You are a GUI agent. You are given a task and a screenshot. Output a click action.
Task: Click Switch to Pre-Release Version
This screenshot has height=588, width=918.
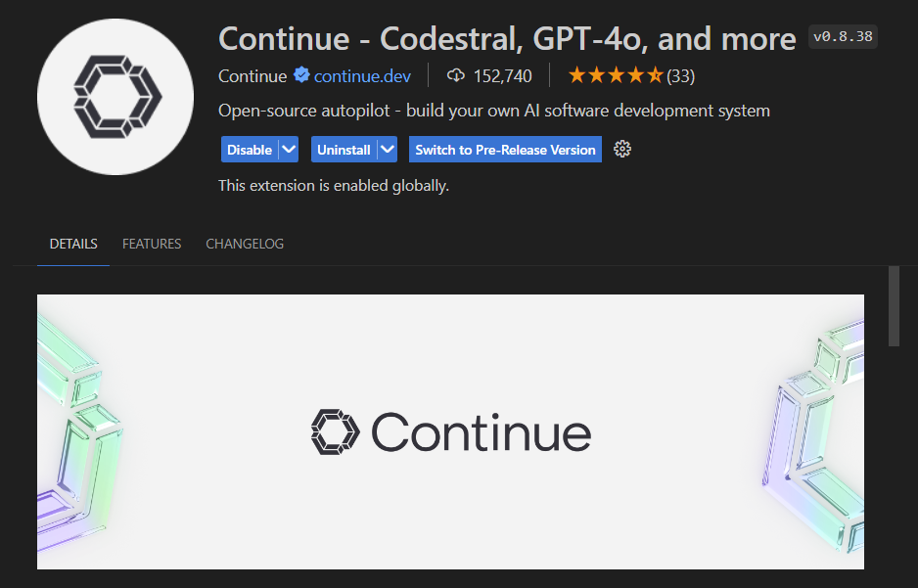tap(505, 150)
